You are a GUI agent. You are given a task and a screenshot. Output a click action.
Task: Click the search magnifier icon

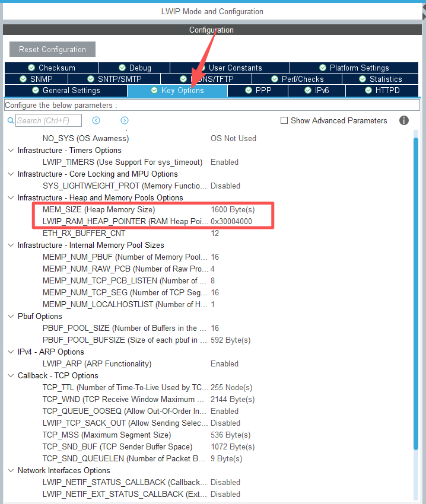[x=11, y=120]
